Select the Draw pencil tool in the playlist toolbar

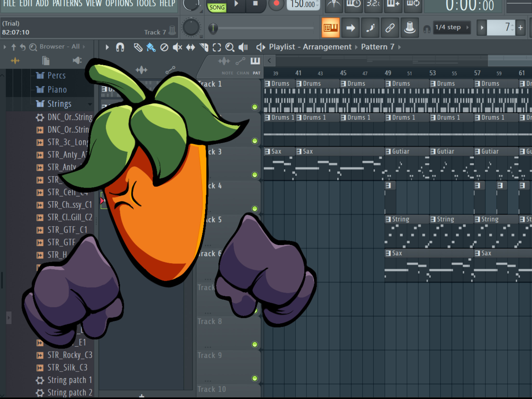[x=138, y=48]
